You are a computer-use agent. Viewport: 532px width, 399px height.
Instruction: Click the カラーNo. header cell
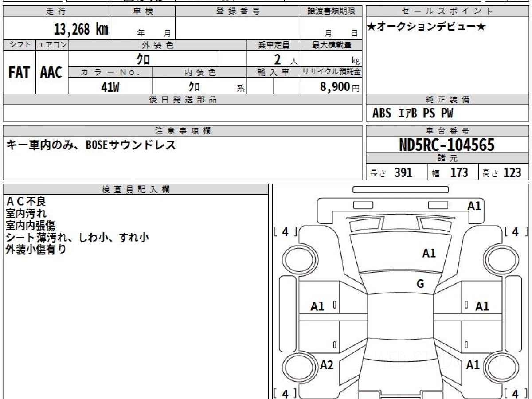pyautogui.click(x=110, y=72)
